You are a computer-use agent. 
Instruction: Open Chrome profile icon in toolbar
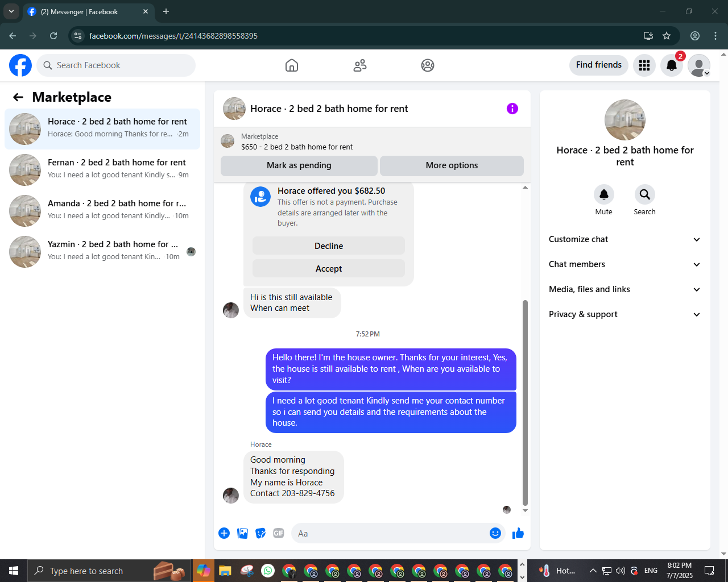pyautogui.click(x=695, y=36)
